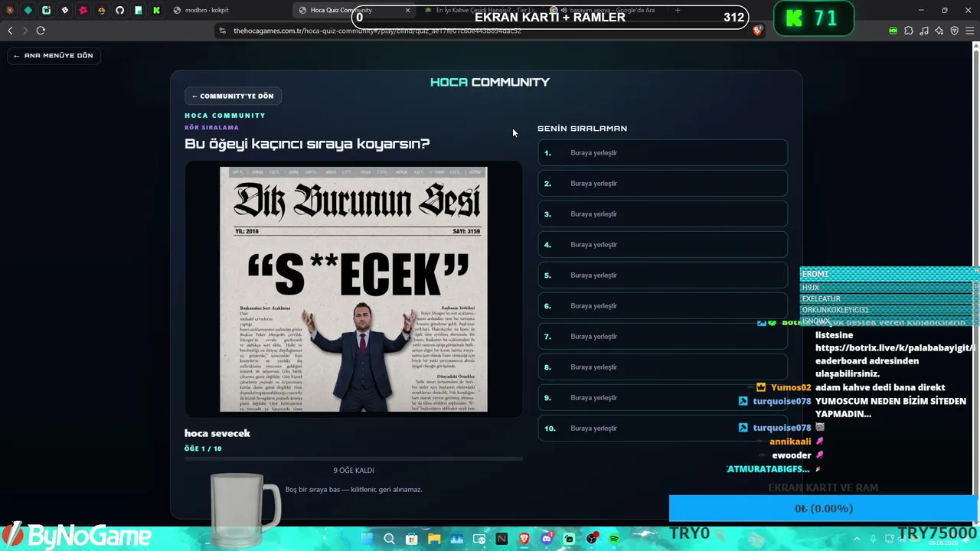Click username ewooder in chat
980x551 pixels.
coord(792,455)
